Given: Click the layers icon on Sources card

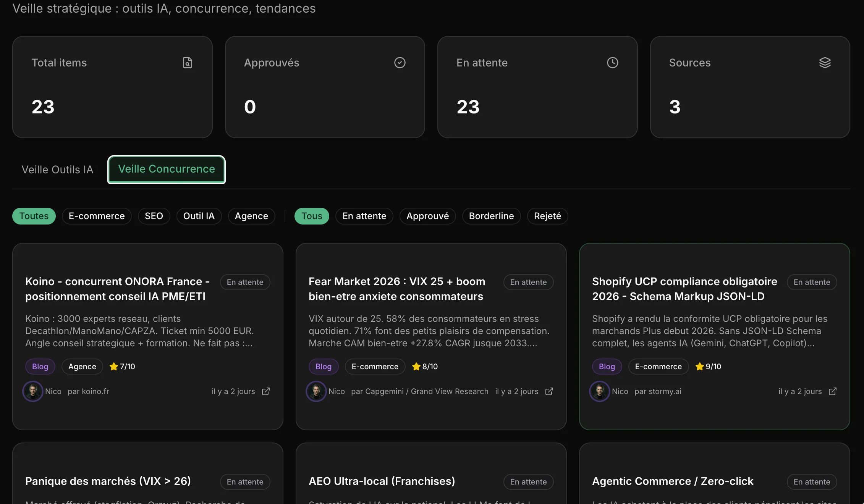Looking at the screenshot, I should [x=825, y=62].
